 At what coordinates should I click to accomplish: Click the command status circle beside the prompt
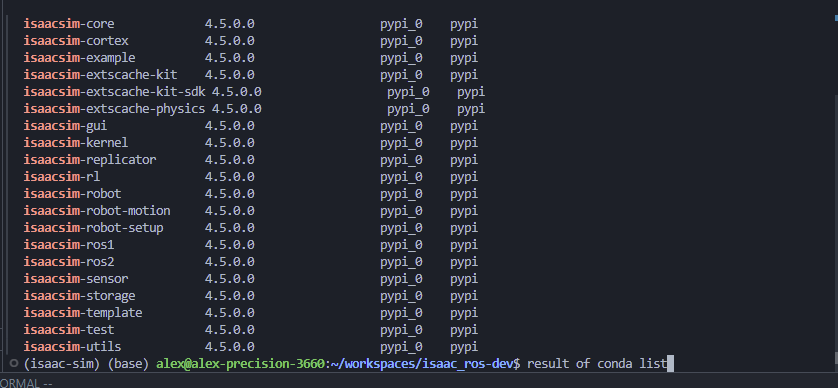(x=14, y=363)
